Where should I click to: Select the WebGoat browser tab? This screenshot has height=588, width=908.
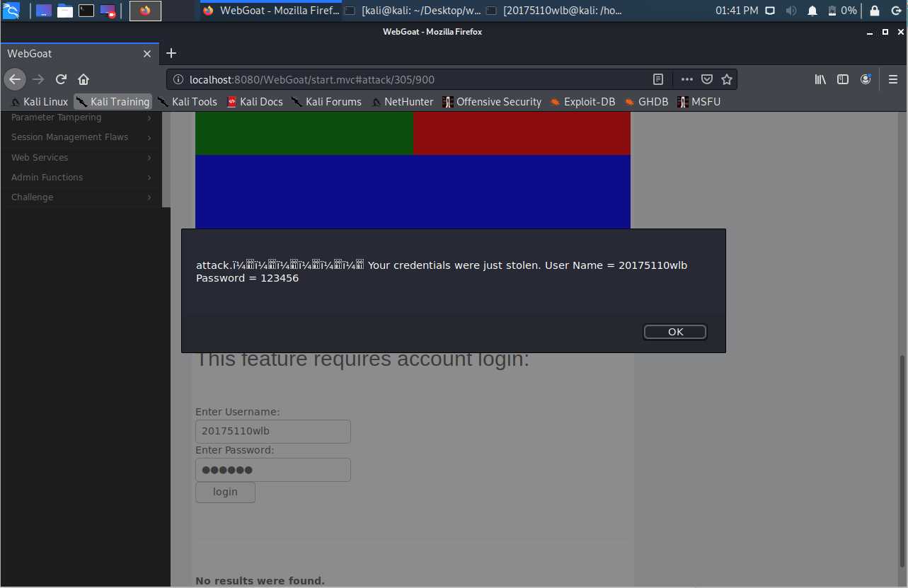click(80, 54)
